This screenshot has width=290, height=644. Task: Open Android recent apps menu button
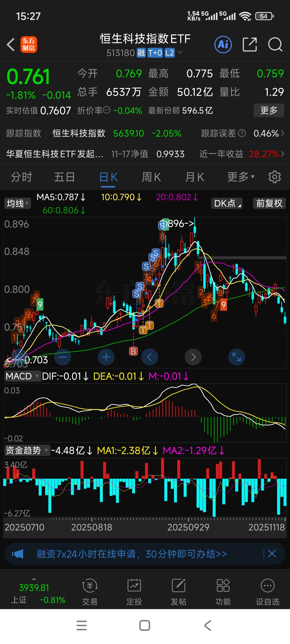tap(82, 625)
